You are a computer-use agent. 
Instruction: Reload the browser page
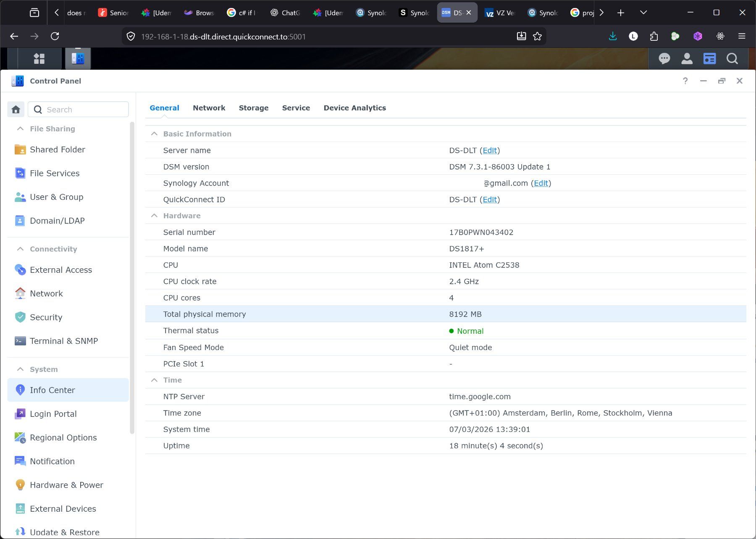pyautogui.click(x=55, y=37)
